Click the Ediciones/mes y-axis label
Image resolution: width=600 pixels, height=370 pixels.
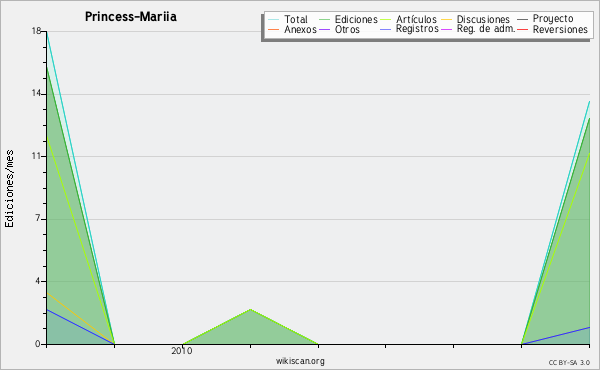(x=9, y=189)
